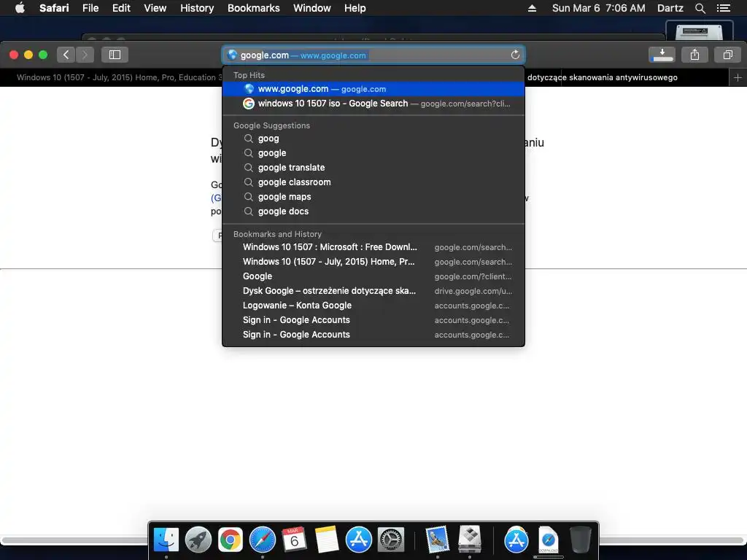Click Safari compass icon in Dock
The width and height of the screenshot is (747, 560).
pyautogui.click(x=263, y=540)
